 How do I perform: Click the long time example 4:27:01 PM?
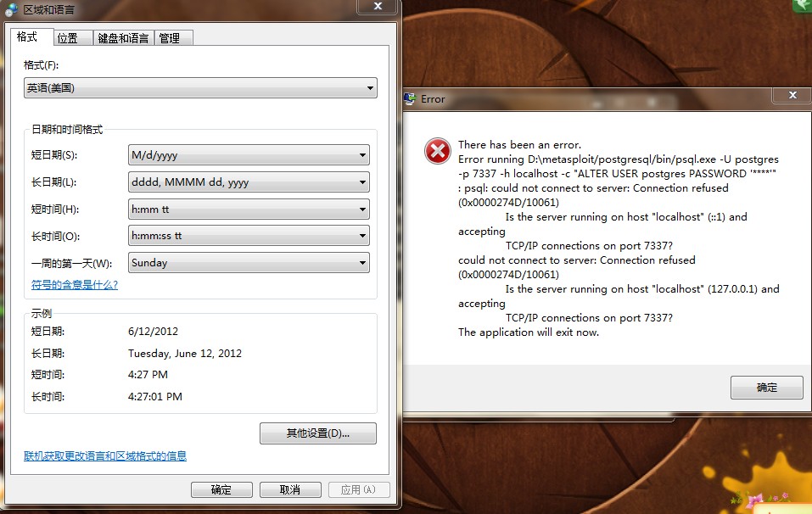[155, 396]
